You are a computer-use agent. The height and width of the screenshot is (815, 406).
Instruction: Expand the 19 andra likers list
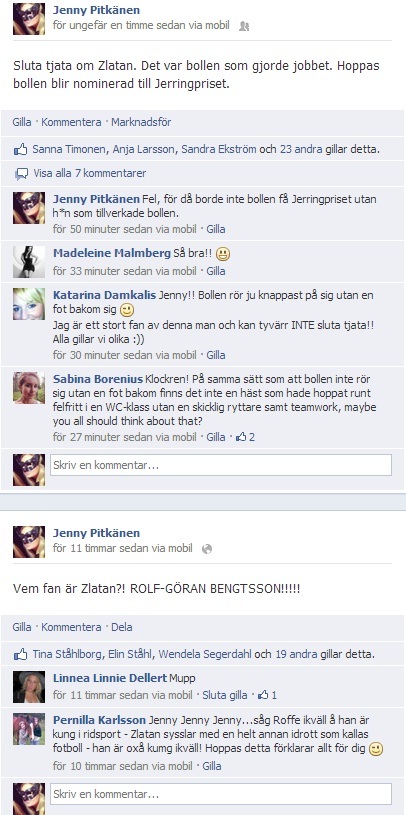tap(287, 654)
